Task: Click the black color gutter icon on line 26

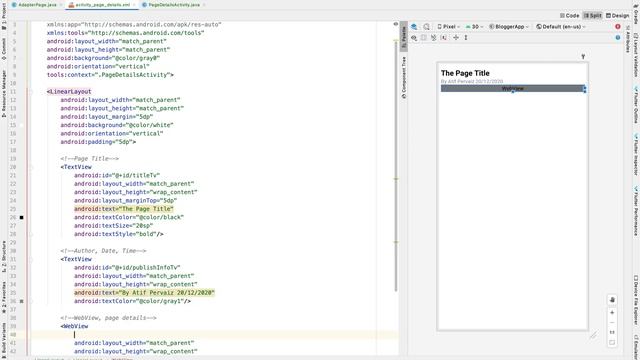Action: pos(22,218)
